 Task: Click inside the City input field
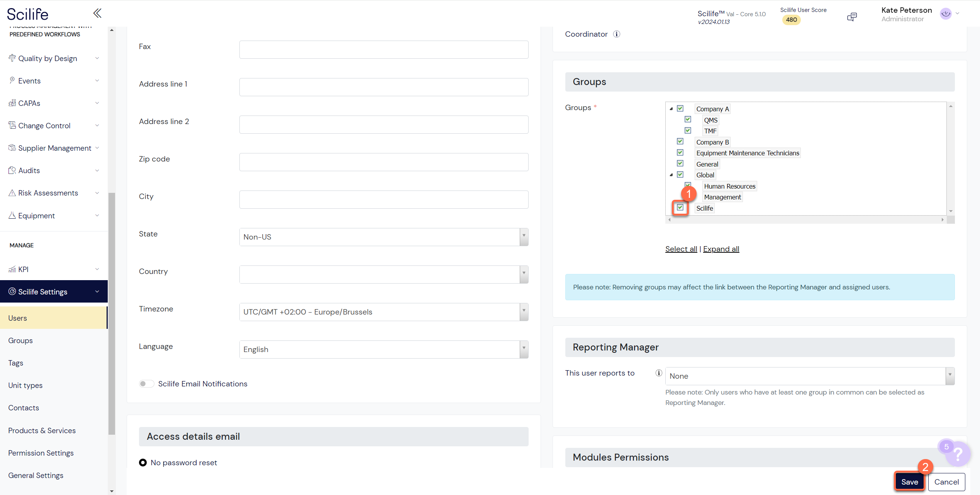(x=383, y=199)
